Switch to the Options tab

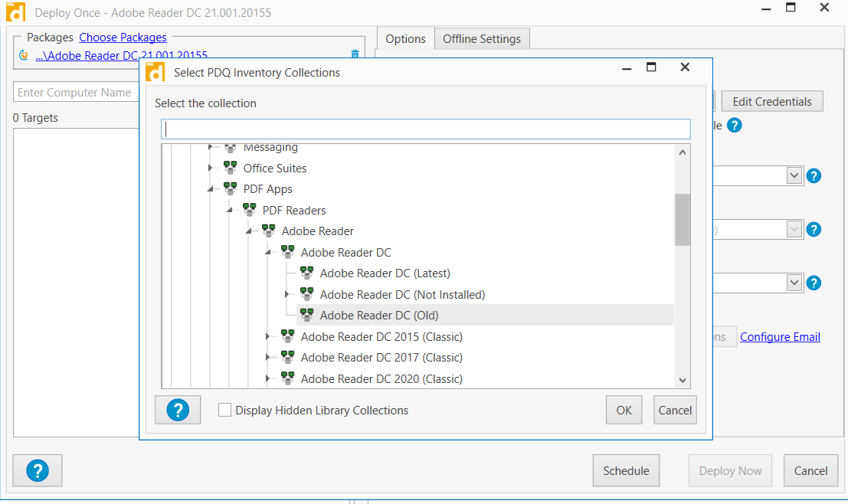405,39
